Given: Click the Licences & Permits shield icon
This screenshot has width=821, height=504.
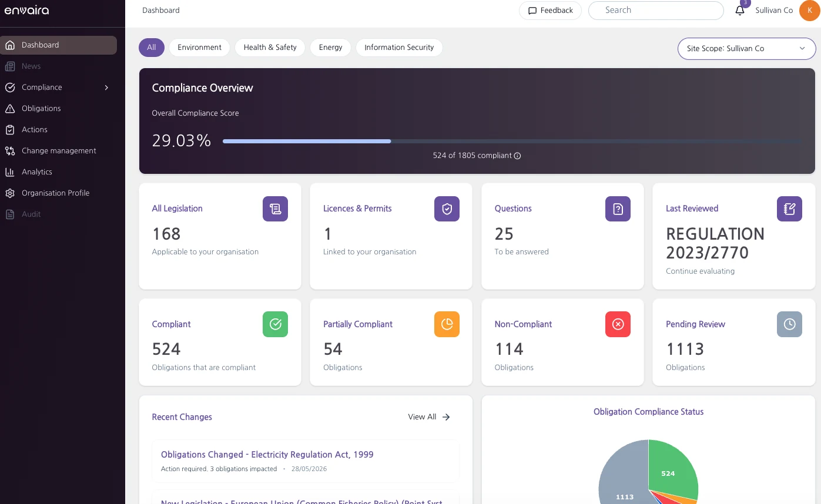Looking at the screenshot, I should [x=447, y=209].
